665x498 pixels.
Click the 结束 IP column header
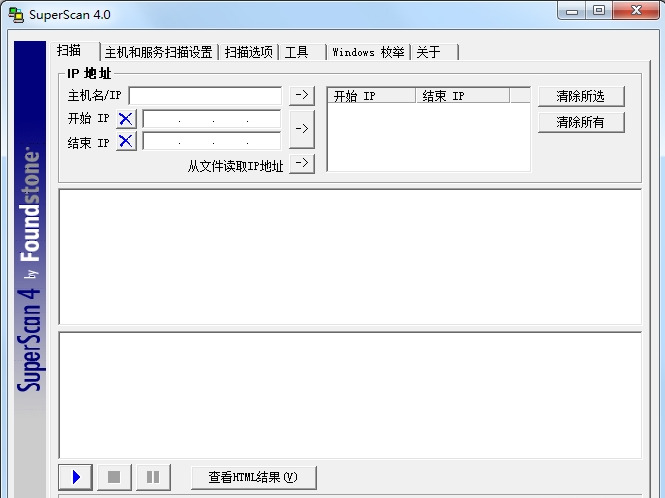pyautogui.click(x=463, y=96)
